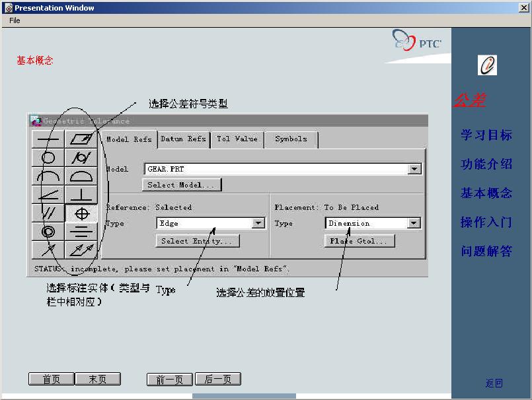Open the Placement Type Dimension dropdown
This screenshot has height=400, width=532.
(414, 223)
